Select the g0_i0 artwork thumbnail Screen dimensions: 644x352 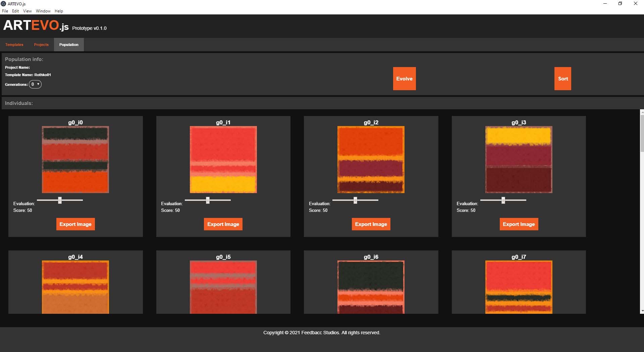75,160
